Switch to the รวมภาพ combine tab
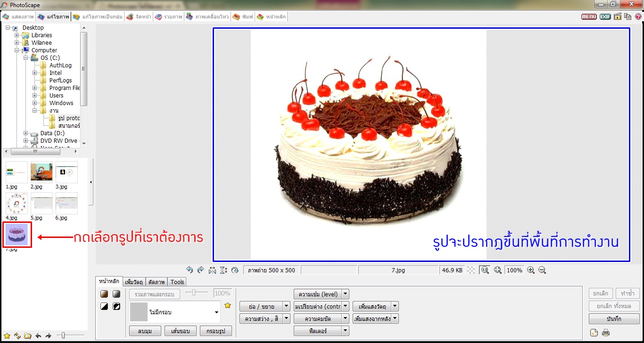The image size is (644, 343). pyautogui.click(x=169, y=16)
